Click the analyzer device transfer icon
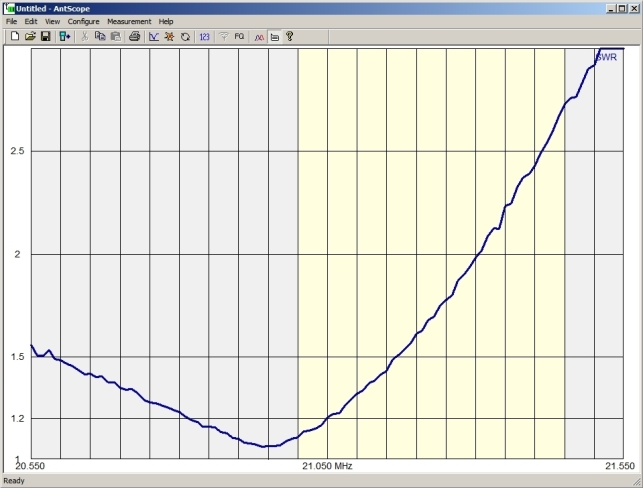The image size is (643, 488). click(x=65, y=36)
